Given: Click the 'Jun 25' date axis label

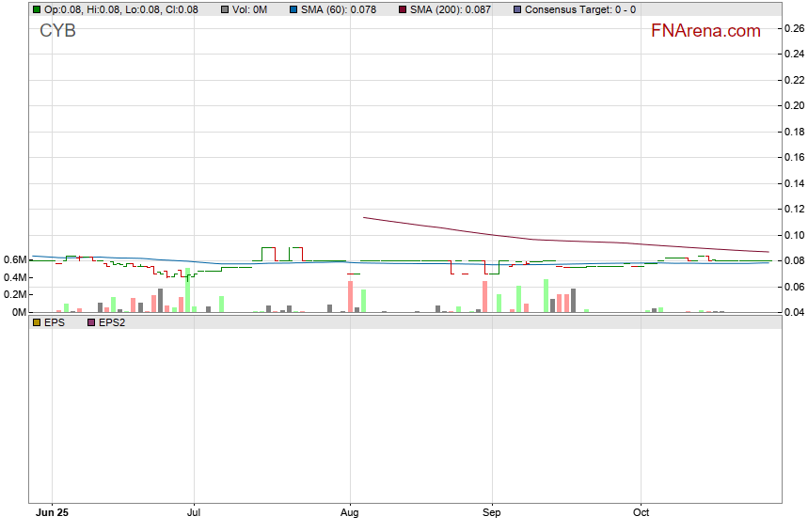Looking at the screenshot, I should pyautogui.click(x=52, y=513).
